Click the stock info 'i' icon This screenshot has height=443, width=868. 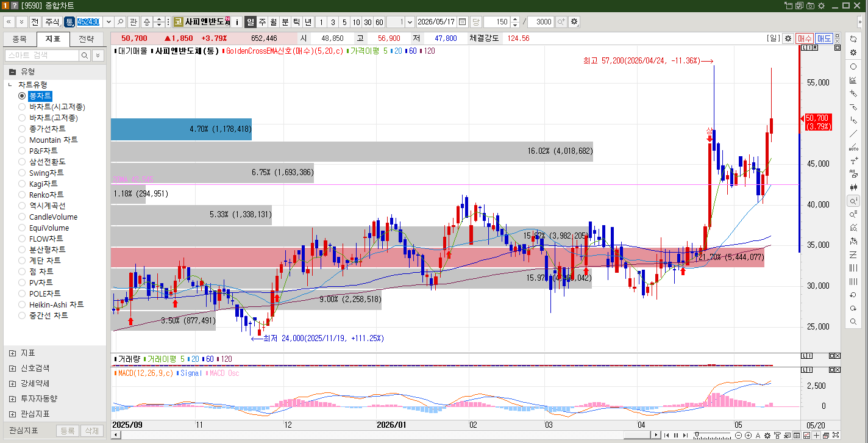coord(237,21)
